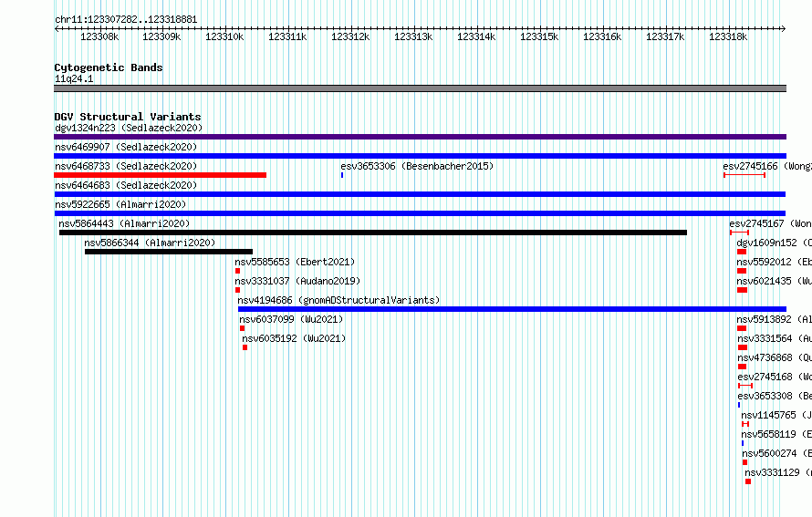The height and width of the screenshot is (517, 812).
Task: Click the chr11:123307282..123318881 coordinates text
Action: tap(126, 19)
